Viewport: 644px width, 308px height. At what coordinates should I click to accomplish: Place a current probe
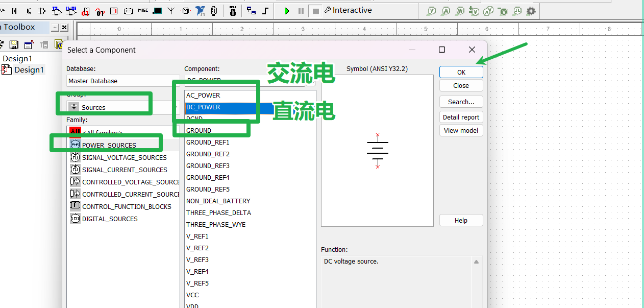click(x=446, y=11)
